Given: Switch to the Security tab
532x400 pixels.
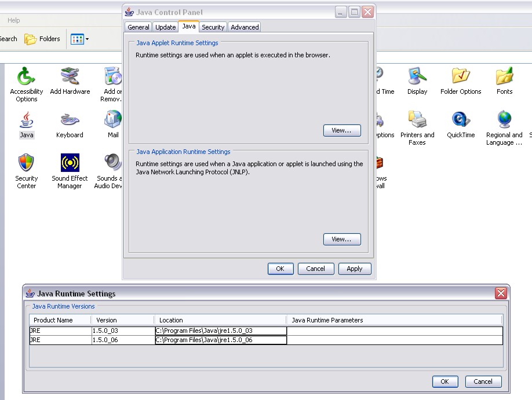Looking at the screenshot, I should (213, 27).
